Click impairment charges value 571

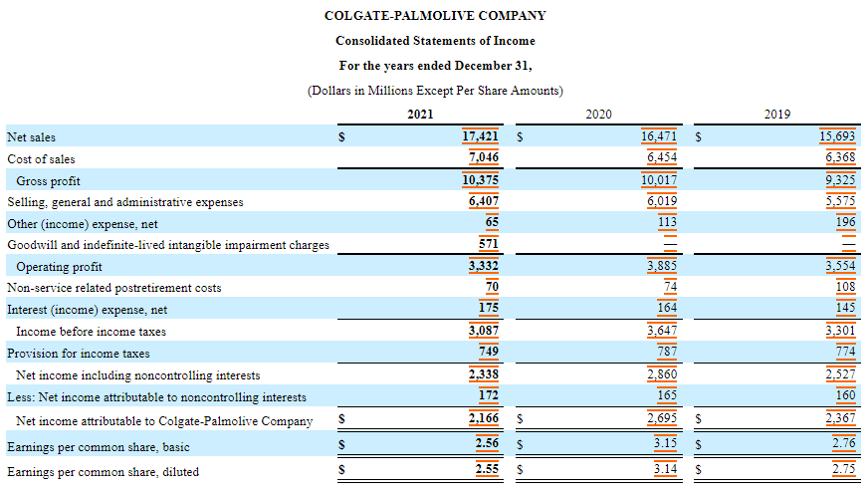[488, 244]
